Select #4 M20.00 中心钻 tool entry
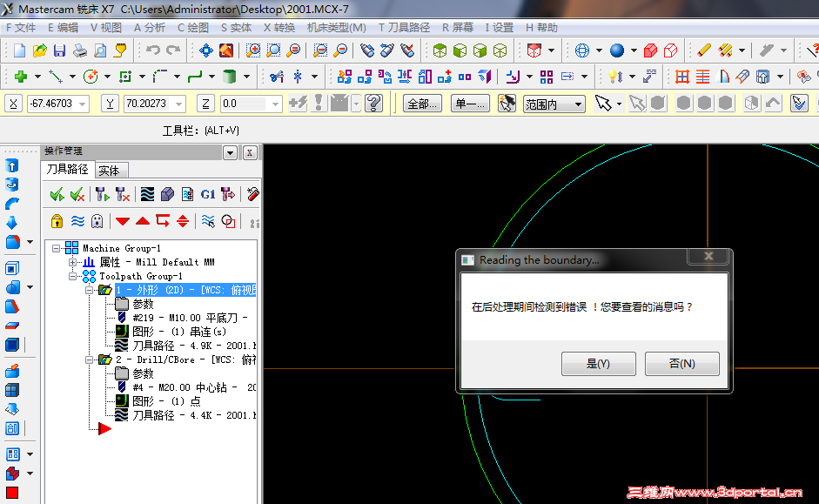Screen dimensions: 819x504 coord(193,387)
